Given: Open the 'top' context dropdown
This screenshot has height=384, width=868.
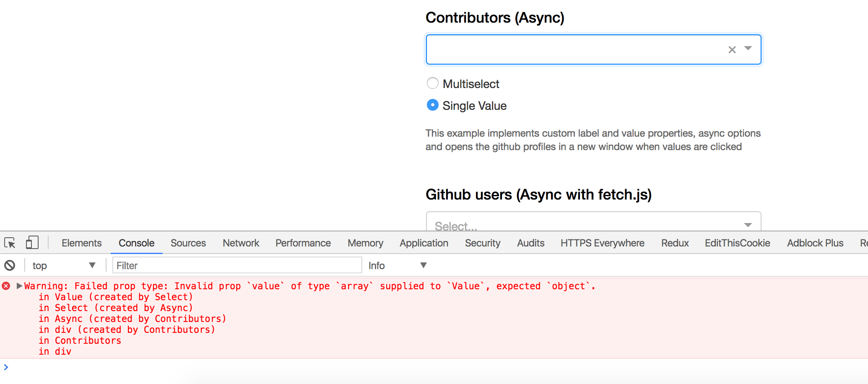Looking at the screenshot, I should tap(64, 265).
